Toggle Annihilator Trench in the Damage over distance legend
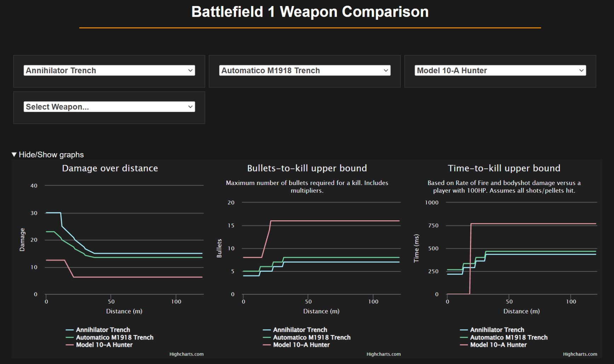This screenshot has width=614, height=364. [98, 330]
